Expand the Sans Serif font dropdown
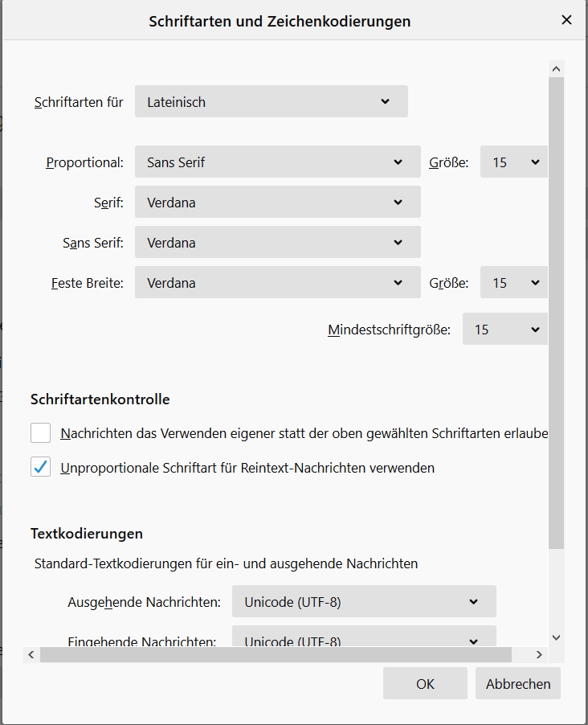 click(277, 243)
